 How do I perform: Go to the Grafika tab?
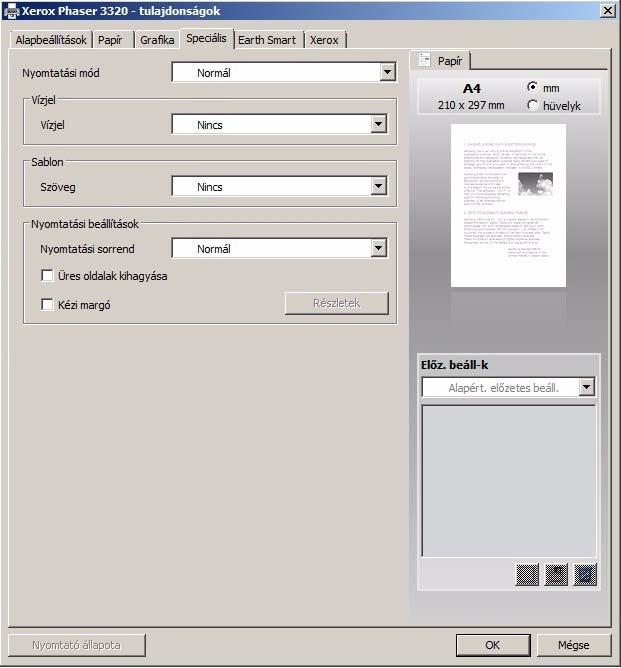pyautogui.click(x=157, y=40)
